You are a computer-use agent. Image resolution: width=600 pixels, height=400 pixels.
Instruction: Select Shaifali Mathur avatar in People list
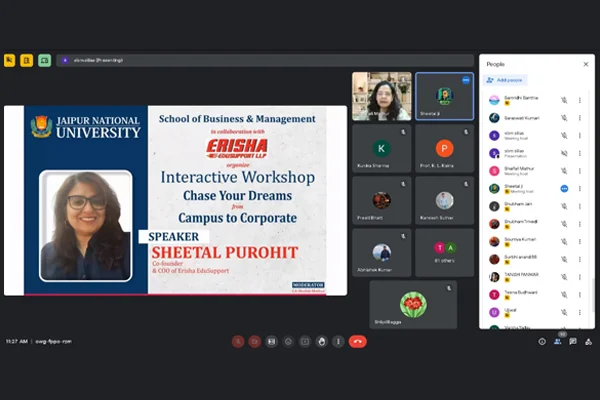[494, 171]
